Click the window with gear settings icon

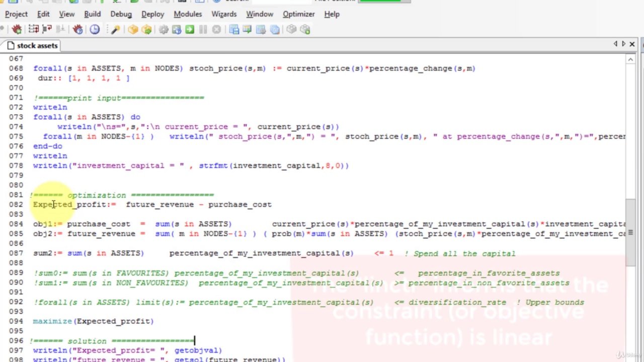[261, 30]
